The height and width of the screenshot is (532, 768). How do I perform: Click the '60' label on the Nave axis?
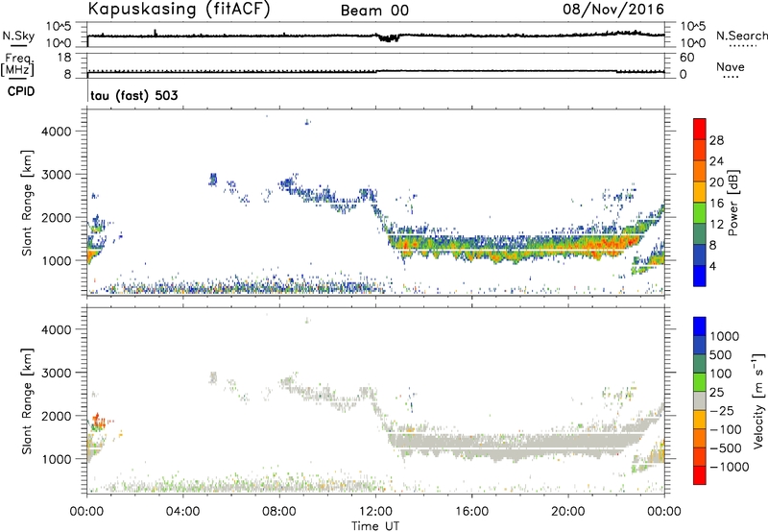click(x=687, y=58)
